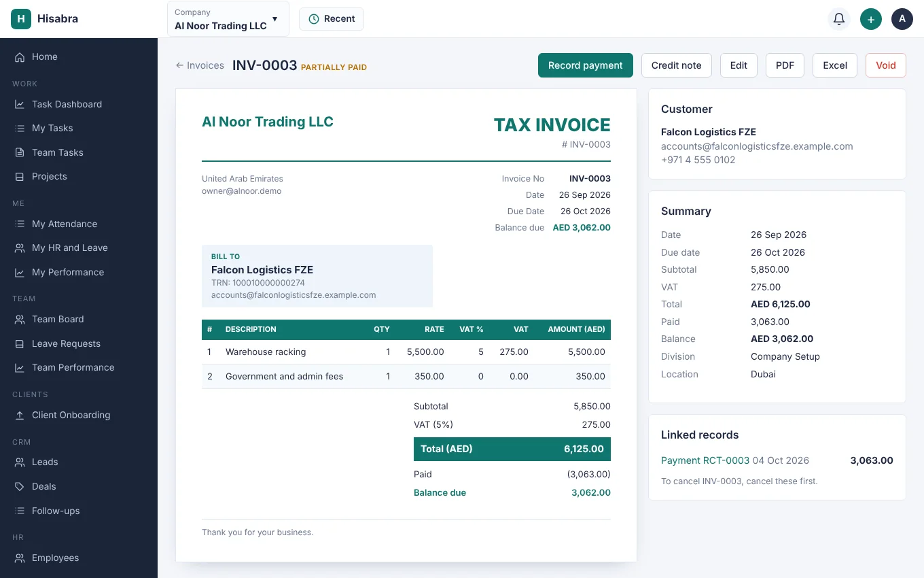Click the Total (AED) 6,125.00 bar
The height and width of the screenshot is (578, 924).
(x=512, y=449)
